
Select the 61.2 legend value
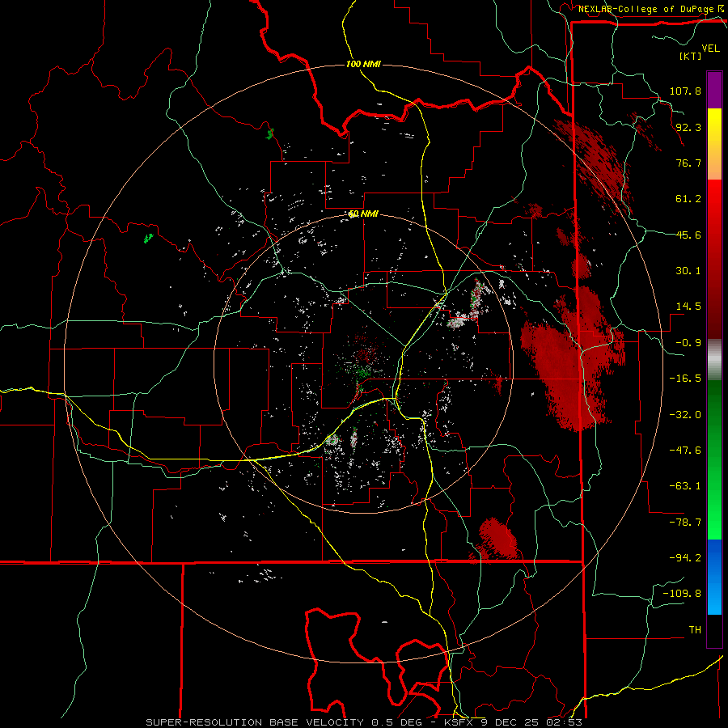click(688, 199)
